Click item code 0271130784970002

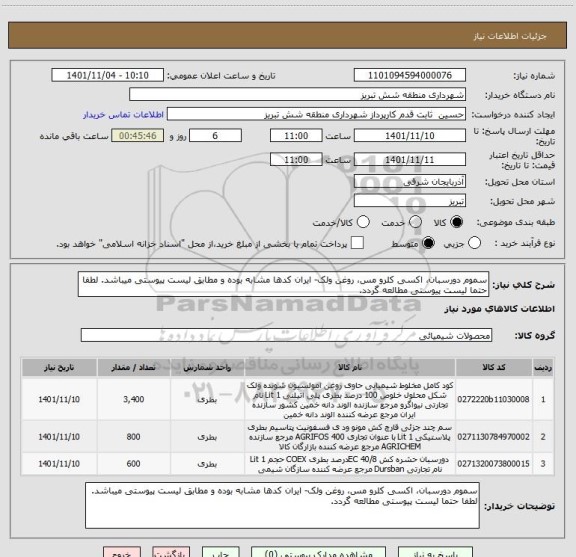tap(493, 437)
